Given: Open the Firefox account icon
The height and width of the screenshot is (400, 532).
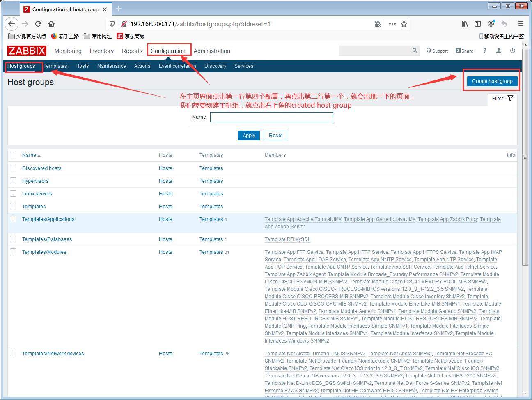Looking at the screenshot, I should coord(491,24).
